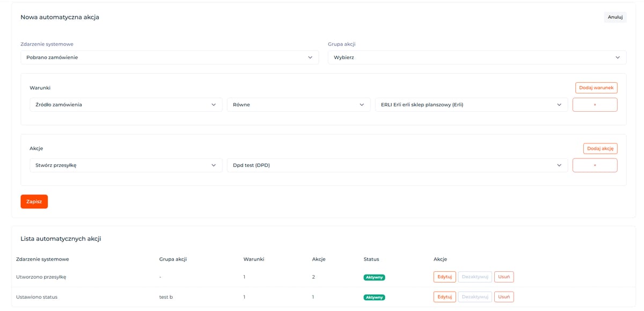
Task: Click the Lista automatycznych akcji heading
Action: pyautogui.click(x=61, y=238)
